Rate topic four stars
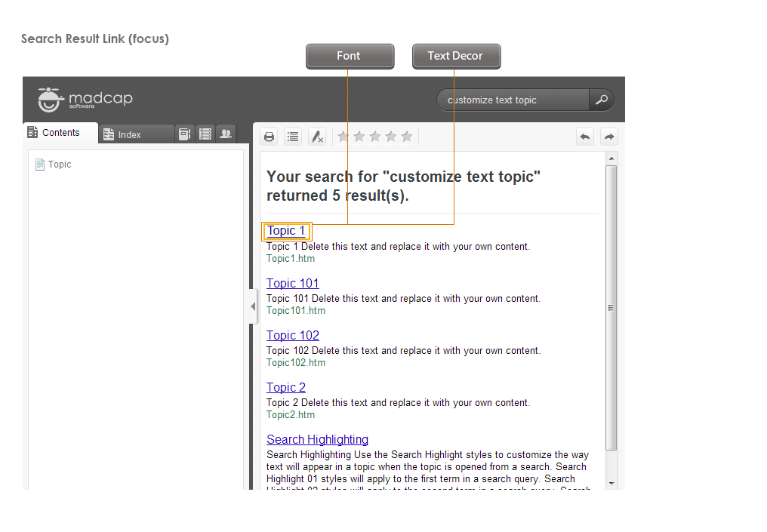Screen dimensions: 767x532 point(391,137)
